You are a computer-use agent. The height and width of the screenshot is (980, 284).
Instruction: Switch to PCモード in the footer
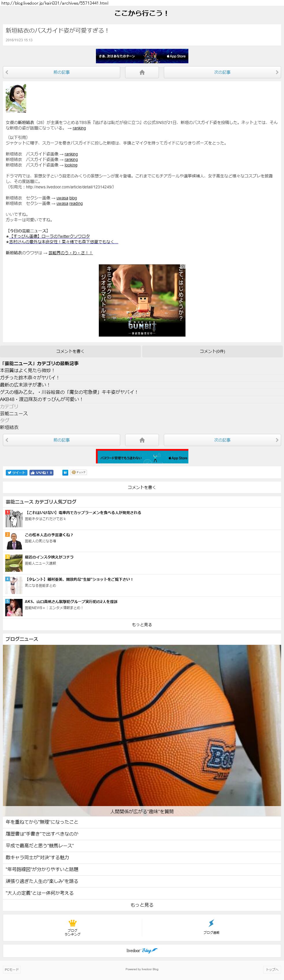(x=11, y=969)
